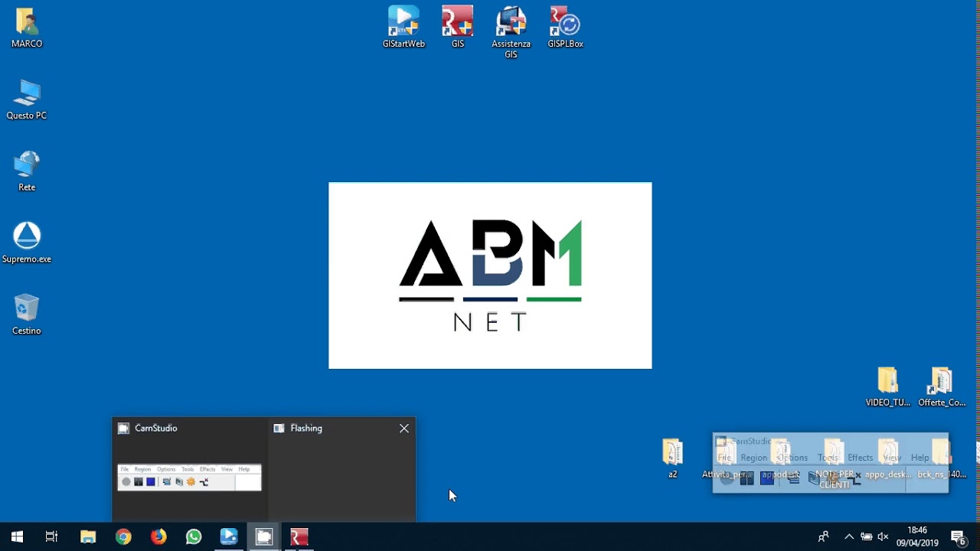Open CamStudio Region menu
The height and width of the screenshot is (551, 980).
point(753,458)
